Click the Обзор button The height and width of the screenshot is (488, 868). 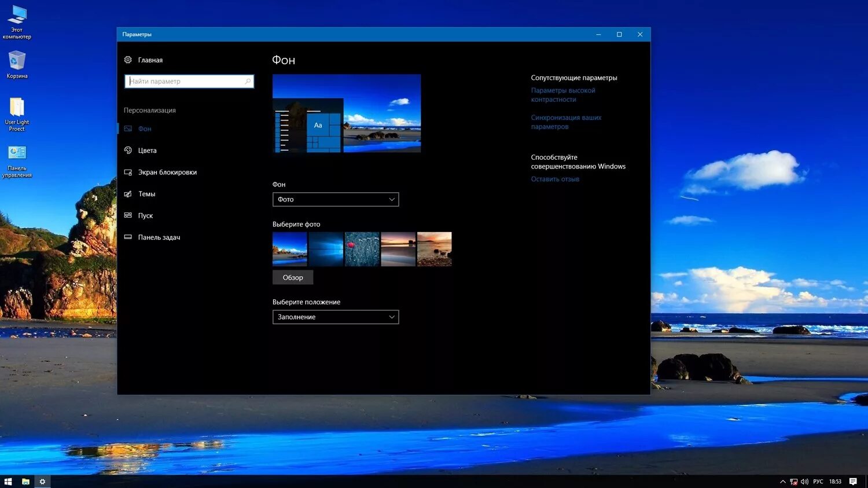tap(293, 277)
